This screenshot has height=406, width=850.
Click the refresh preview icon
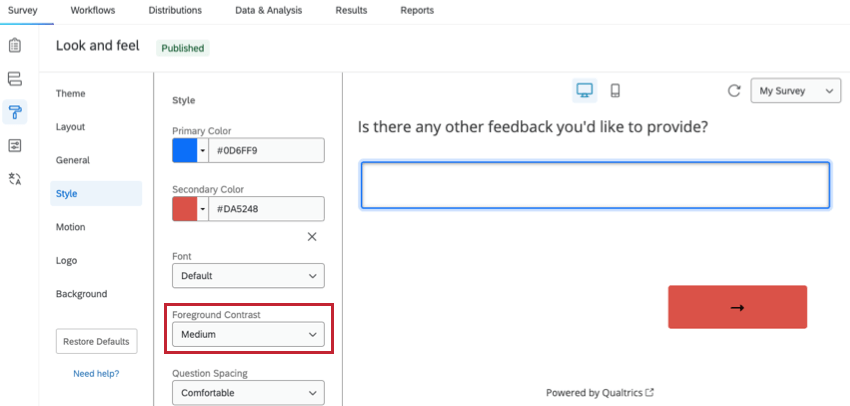[x=734, y=91]
